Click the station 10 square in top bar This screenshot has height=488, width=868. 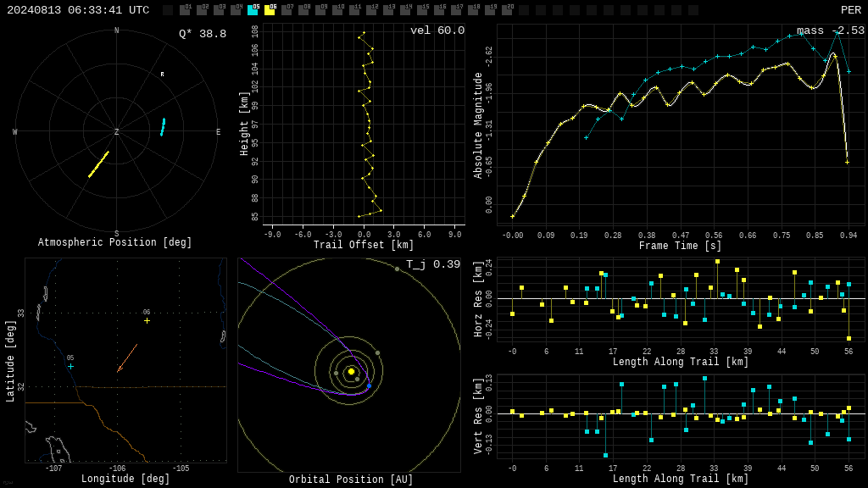[x=337, y=10]
